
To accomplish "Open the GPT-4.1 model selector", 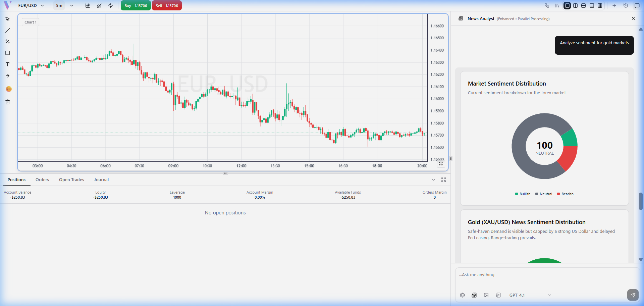I will [530, 295].
